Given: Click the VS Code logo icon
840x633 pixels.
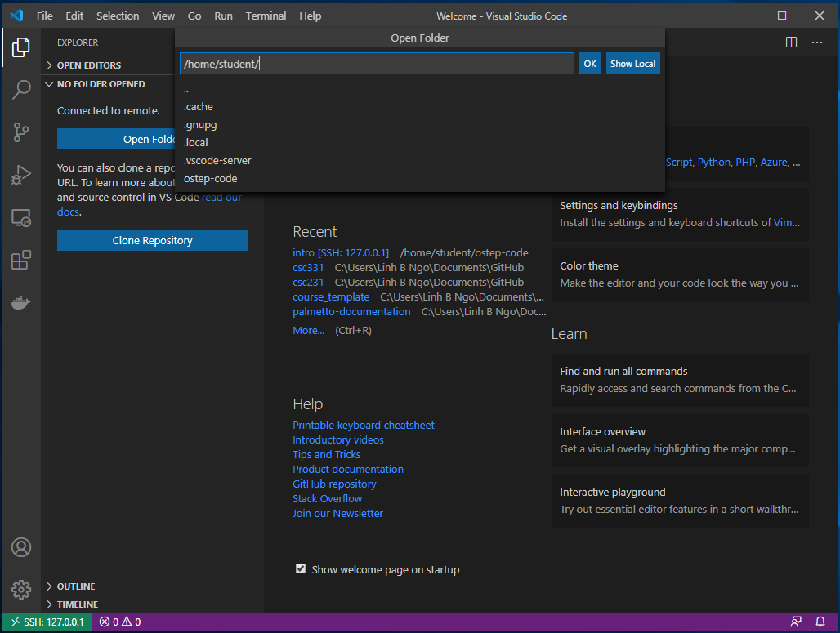Looking at the screenshot, I should coord(16,16).
